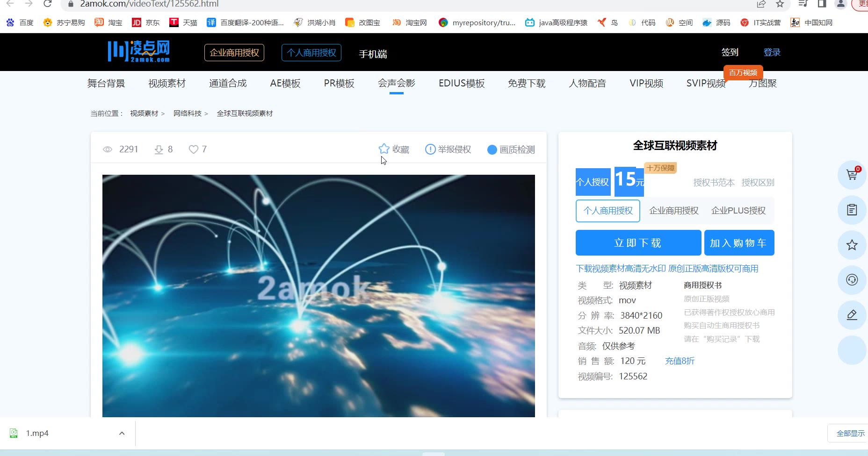Click header 个人商用授权 button
868x456 pixels.
311,53
